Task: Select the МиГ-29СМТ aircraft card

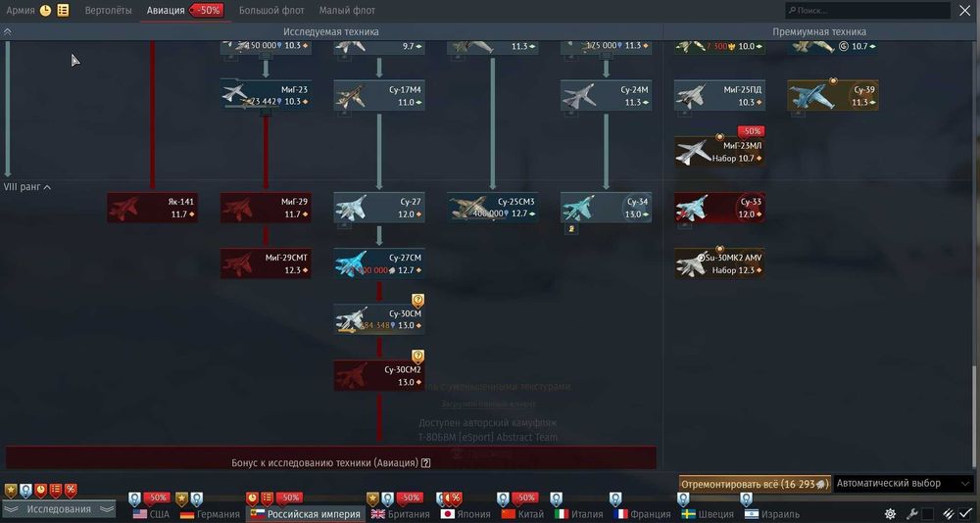Action: (x=266, y=263)
